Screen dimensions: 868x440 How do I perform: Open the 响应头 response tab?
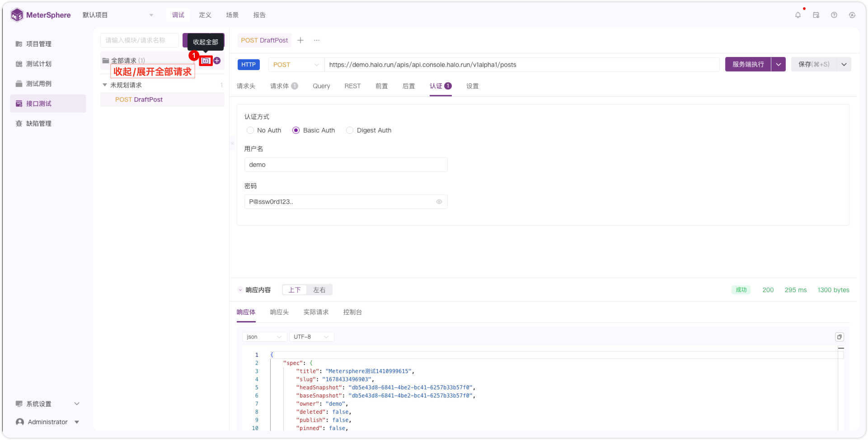point(279,312)
